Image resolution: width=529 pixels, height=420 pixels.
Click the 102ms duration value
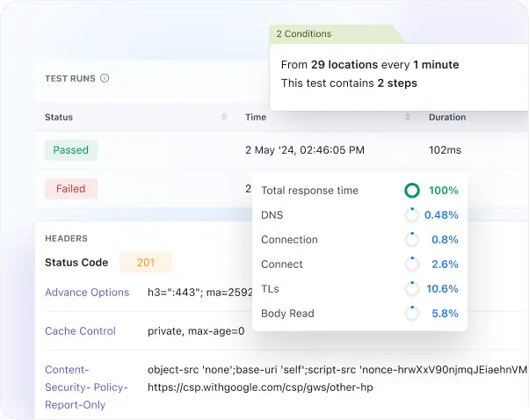(x=445, y=149)
